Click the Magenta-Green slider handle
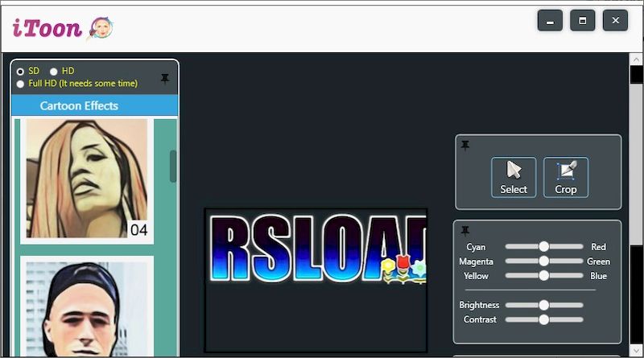The image size is (644, 358). click(544, 261)
